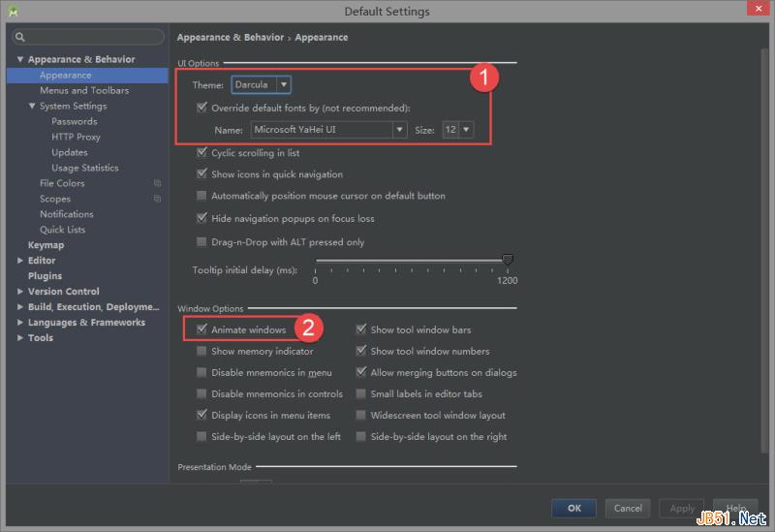This screenshot has width=775, height=532.
Task: Enable Widescreen tool window layout
Action: (x=361, y=415)
